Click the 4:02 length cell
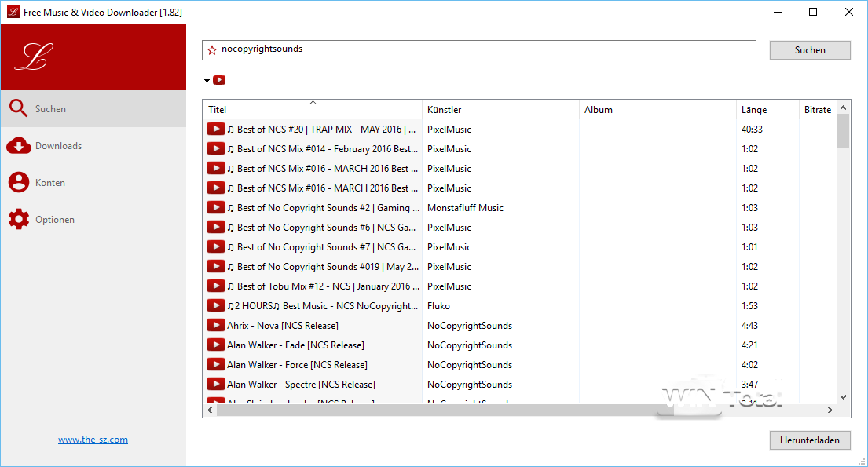This screenshot has width=868, height=467. (x=749, y=365)
